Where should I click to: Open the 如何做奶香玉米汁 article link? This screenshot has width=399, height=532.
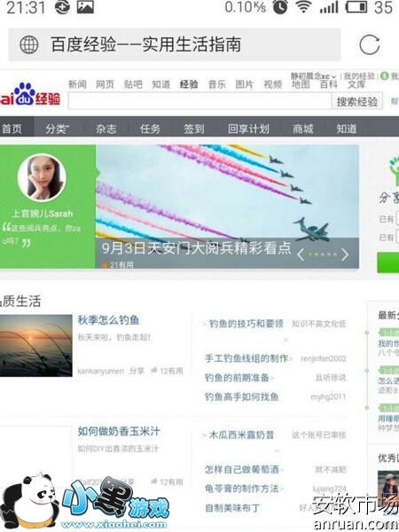[119, 431]
